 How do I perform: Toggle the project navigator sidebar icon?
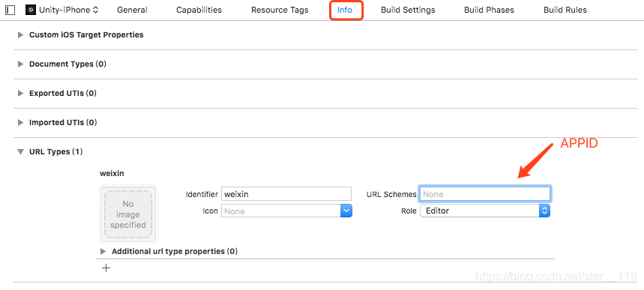10,10
